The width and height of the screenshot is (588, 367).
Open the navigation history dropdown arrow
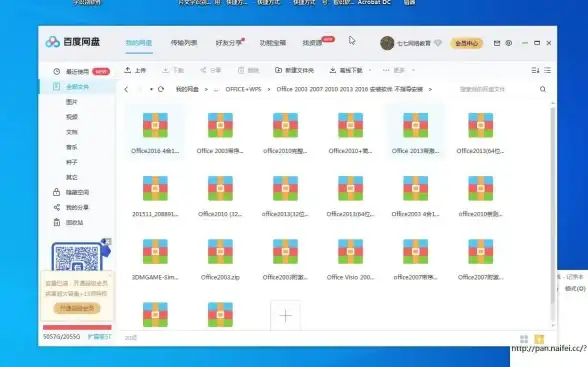tap(151, 89)
